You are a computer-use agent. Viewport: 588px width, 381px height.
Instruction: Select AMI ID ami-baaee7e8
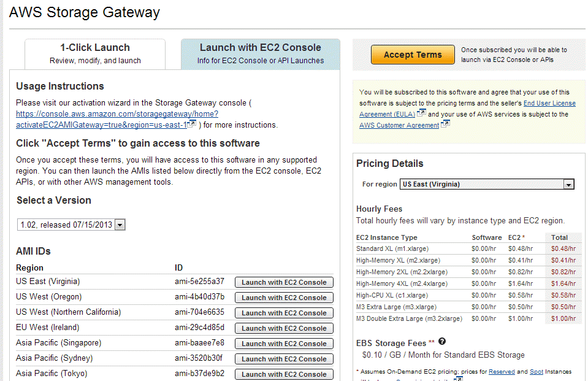(x=199, y=343)
